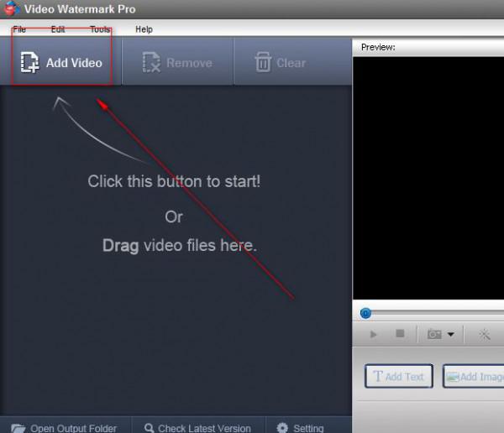This screenshot has height=433, width=504.
Task: Expand the dropdown arrow beside the camera
Action: [x=451, y=335]
